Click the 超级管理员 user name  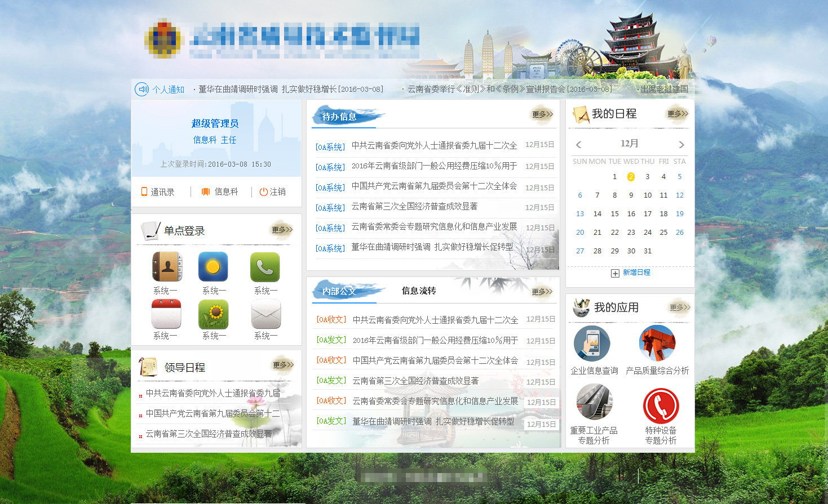click(215, 123)
